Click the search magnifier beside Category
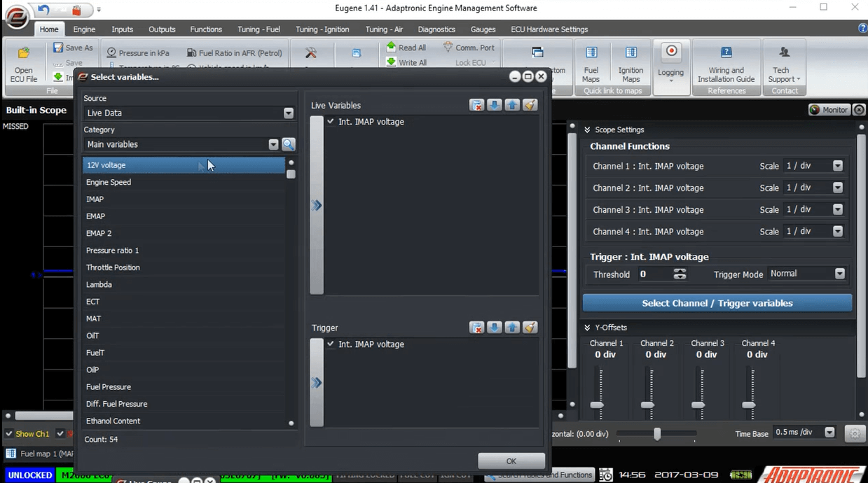 288,144
